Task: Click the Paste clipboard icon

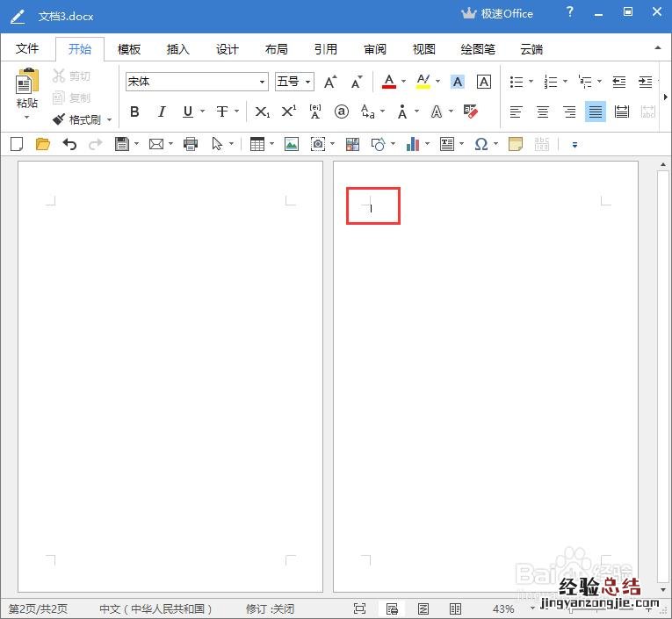Action: tap(27, 83)
